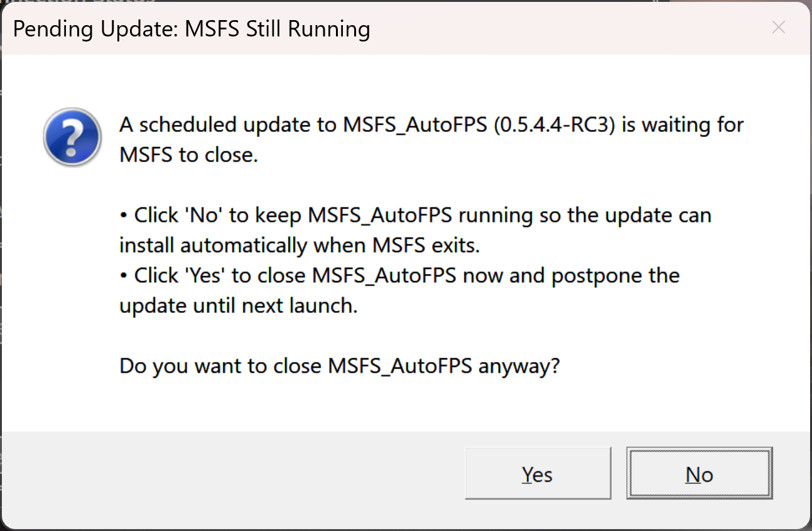Image resolution: width=812 pixels, height=531 pixels.
Task: Close the Pending Update dialog with X
Action: pyautogui.click(x=778, y=28)
